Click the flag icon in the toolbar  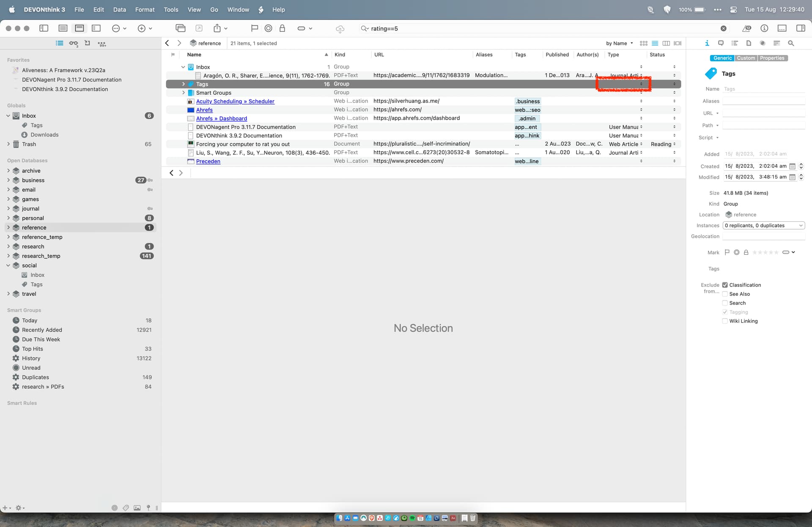(x=254, y=28)
